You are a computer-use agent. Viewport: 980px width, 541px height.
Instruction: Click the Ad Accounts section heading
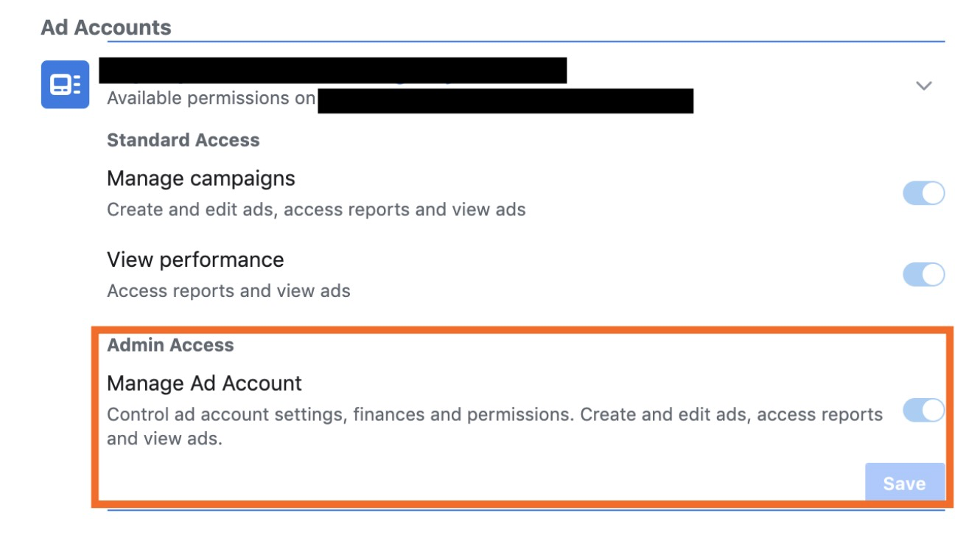106,27
